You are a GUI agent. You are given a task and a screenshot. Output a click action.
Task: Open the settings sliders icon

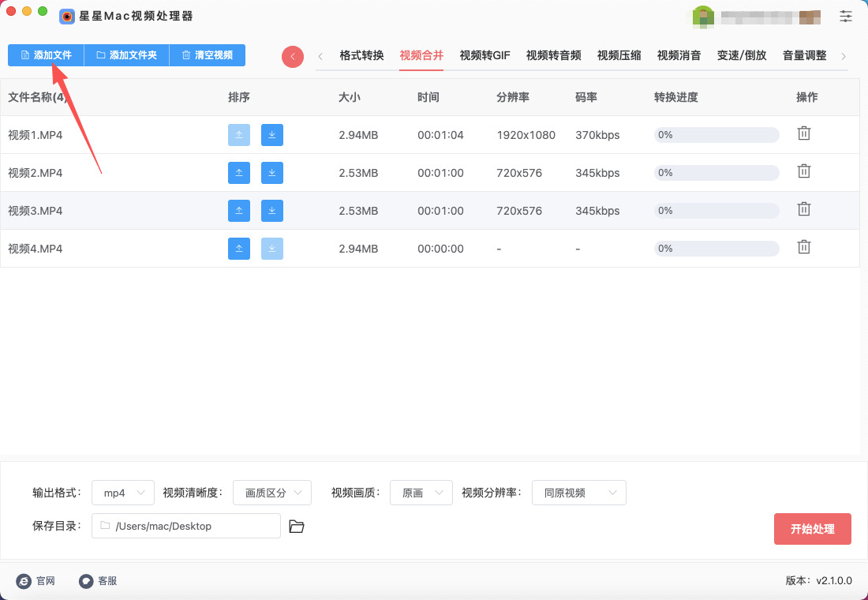tap(846, 16)
